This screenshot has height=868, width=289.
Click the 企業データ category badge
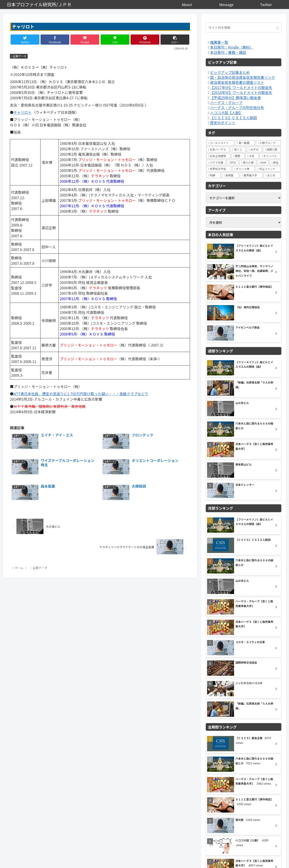pyautogui.click(x=18, y=56)
